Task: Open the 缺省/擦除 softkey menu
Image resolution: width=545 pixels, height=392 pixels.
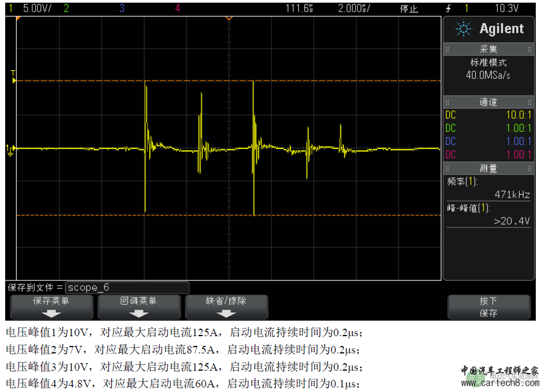Action: click(x=226, y=301)
